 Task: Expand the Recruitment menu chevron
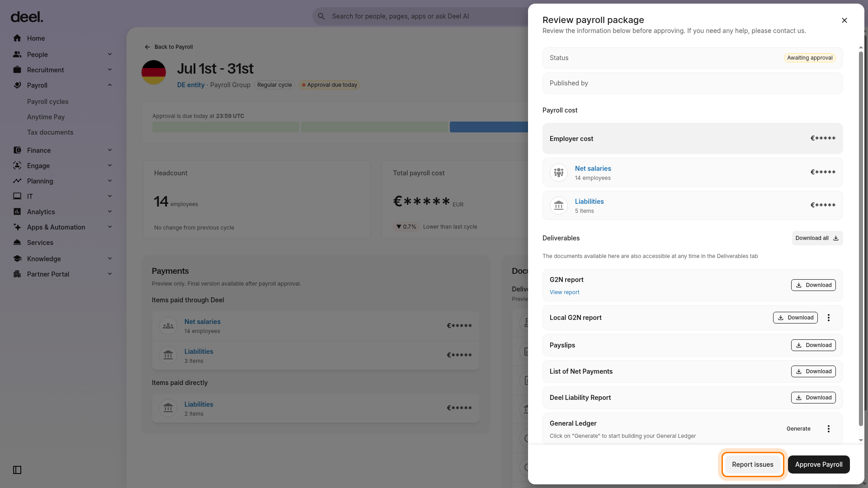pos(110,70)
